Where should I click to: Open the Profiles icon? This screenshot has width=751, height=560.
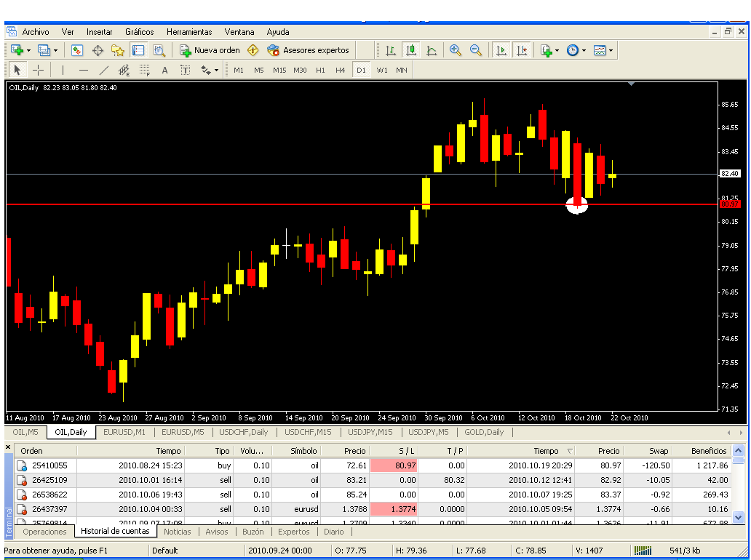coord(44,50)
